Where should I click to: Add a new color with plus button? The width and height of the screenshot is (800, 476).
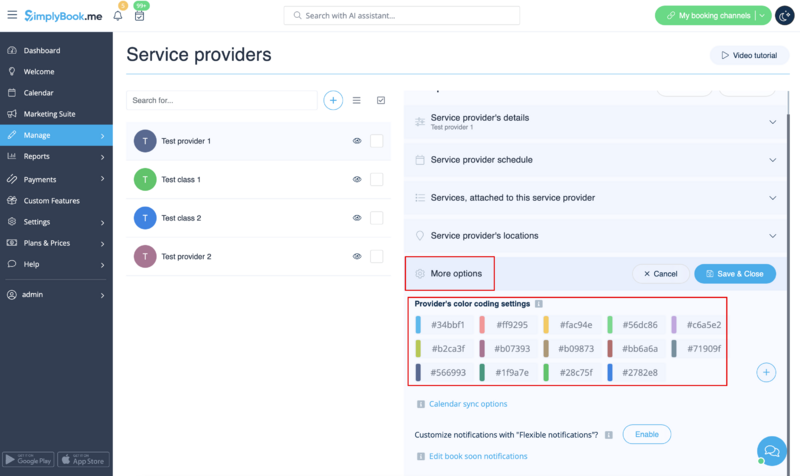click(766, 372)
